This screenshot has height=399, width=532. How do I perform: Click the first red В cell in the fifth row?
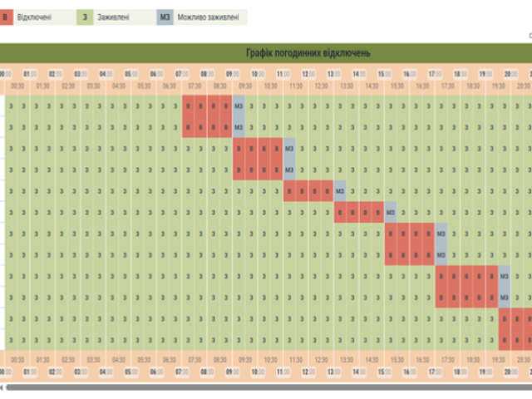pos(289,191)
